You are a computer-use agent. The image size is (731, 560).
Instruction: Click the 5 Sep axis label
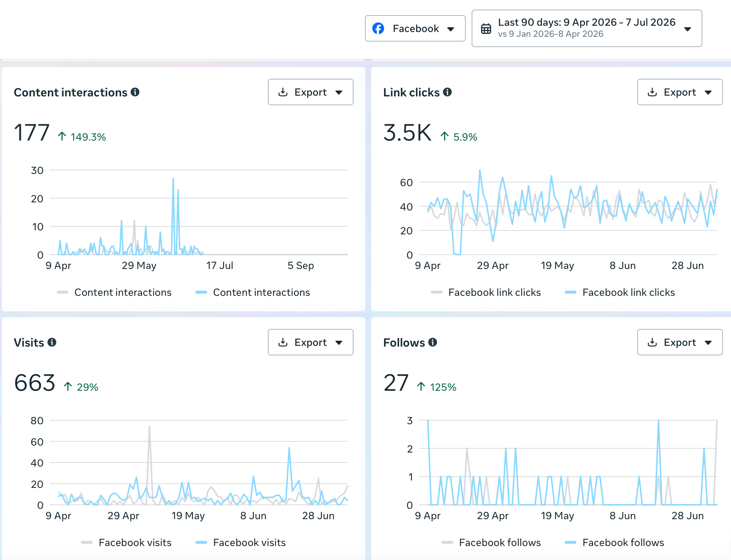point(301,265)
